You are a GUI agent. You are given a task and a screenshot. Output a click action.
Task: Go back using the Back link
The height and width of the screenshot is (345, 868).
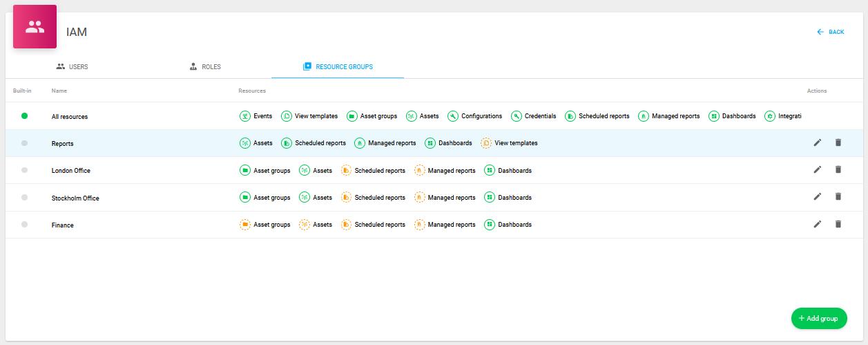pos(830,32)
